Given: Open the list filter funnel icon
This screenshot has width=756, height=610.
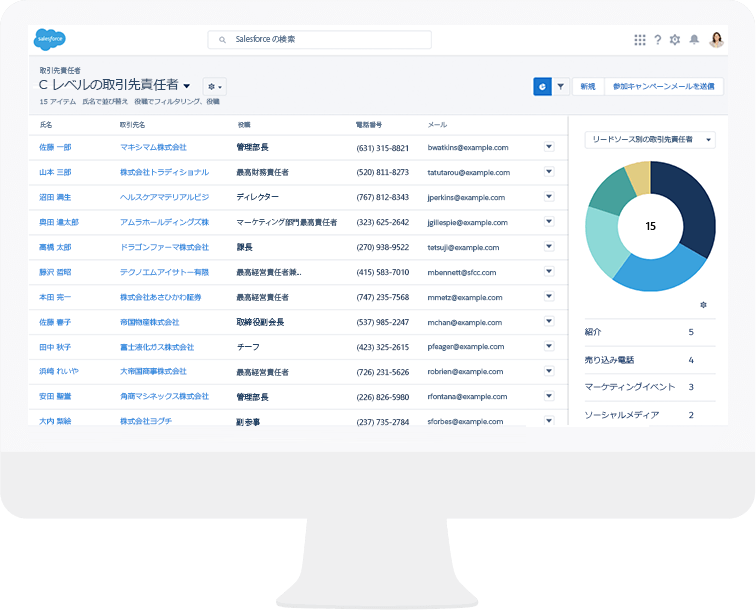Looking at the screenshot, I should (x=560, y=87).
